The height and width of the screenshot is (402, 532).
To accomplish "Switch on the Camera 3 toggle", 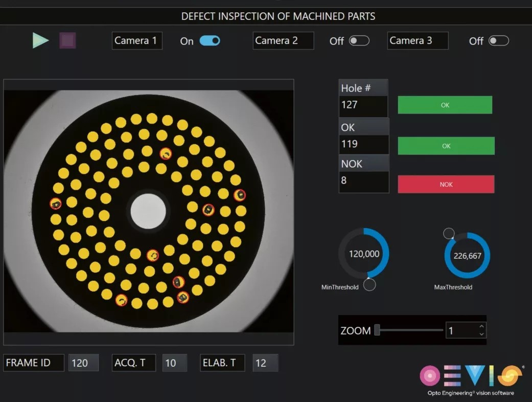I will click(x=498, y=41).
